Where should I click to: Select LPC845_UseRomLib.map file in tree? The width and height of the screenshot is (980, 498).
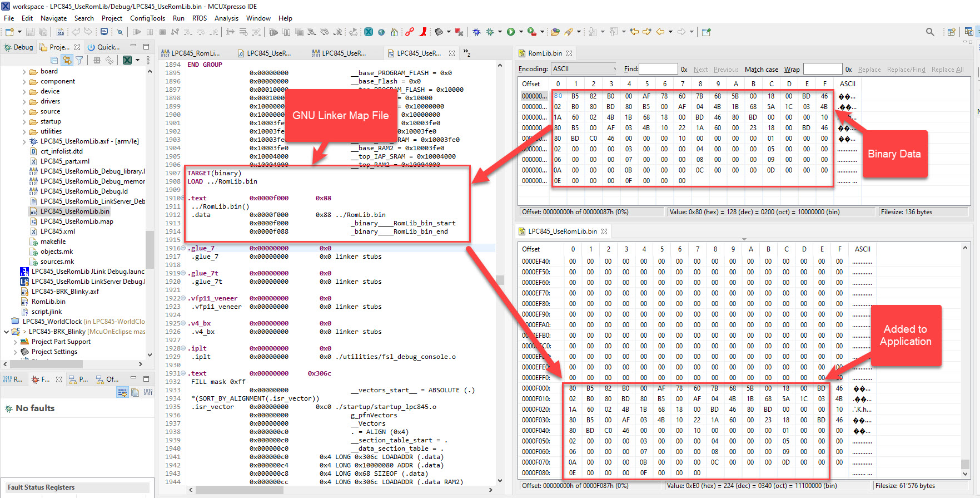76,221
